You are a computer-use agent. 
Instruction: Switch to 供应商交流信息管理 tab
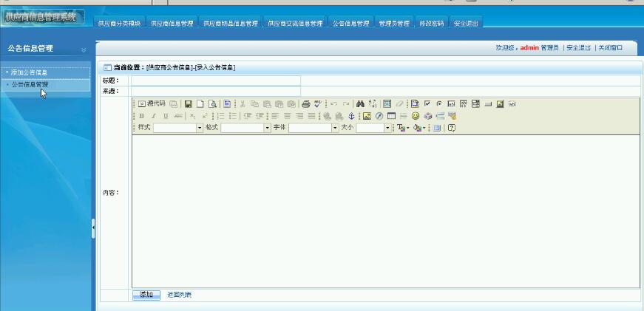(295, 24)
